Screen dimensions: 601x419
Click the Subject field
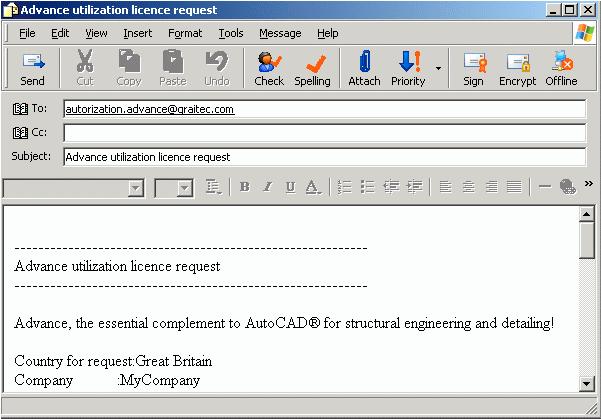point(325,157)
